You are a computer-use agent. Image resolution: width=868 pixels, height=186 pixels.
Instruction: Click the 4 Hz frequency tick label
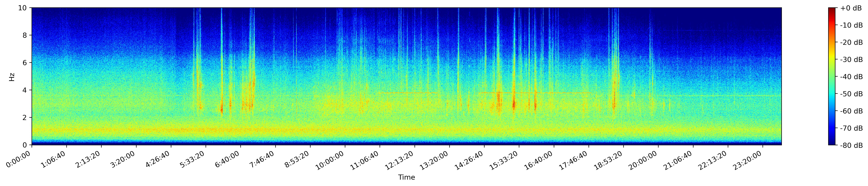pyautogui.click(x=25, y=90)
